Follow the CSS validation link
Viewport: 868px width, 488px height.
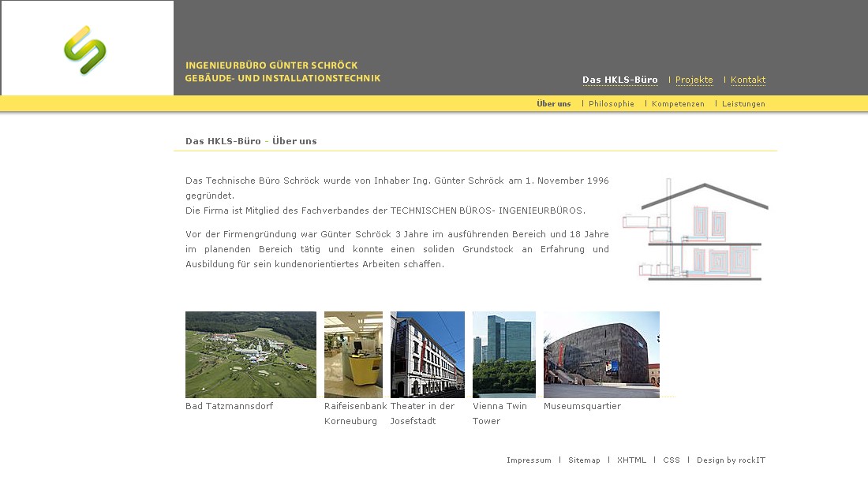pos(671,460)
